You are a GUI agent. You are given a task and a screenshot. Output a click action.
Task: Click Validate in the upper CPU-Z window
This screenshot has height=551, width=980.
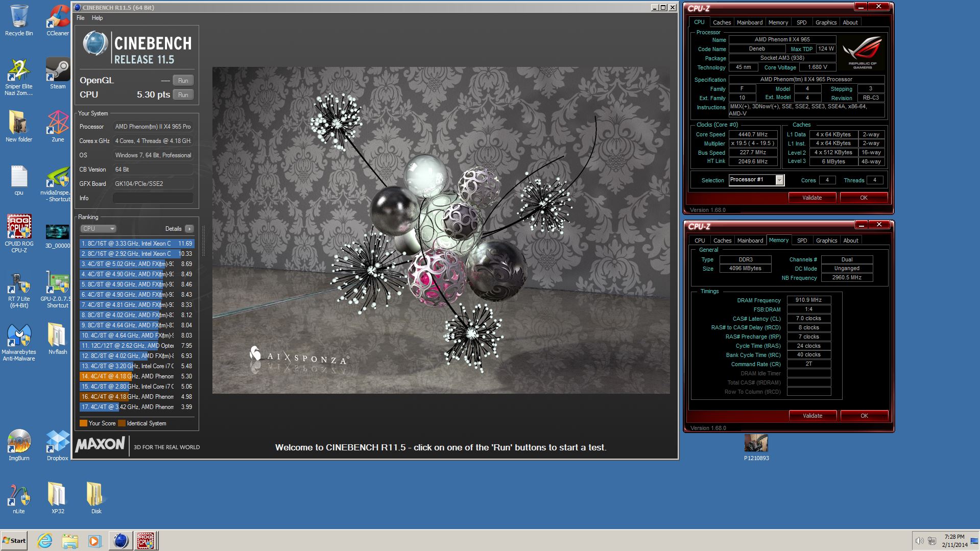[x=812, y=198]
